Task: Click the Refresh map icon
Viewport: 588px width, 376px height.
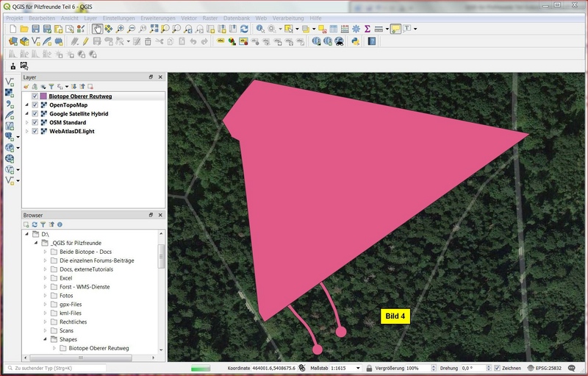Action: click(x=244, y=29)
